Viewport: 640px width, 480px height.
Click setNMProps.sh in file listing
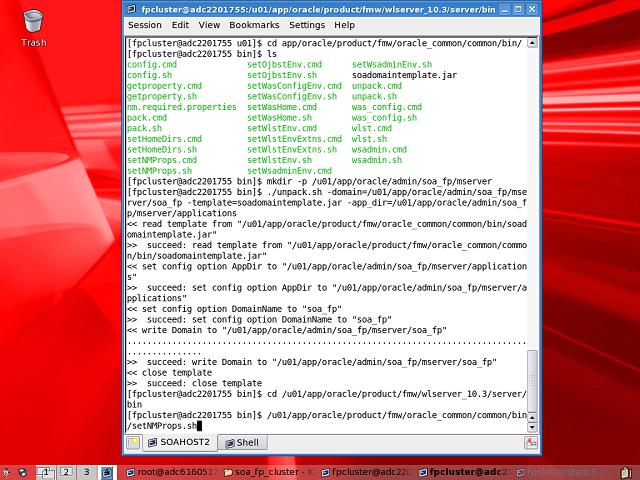point(159,171)
